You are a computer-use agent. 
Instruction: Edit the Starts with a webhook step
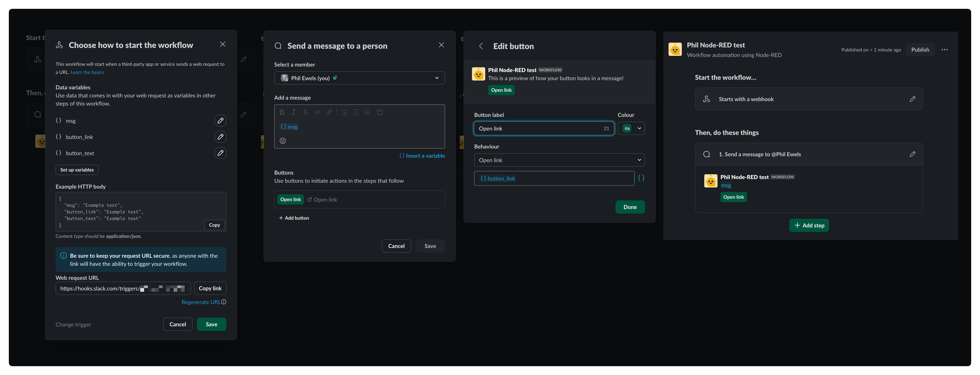pos(912,99)
